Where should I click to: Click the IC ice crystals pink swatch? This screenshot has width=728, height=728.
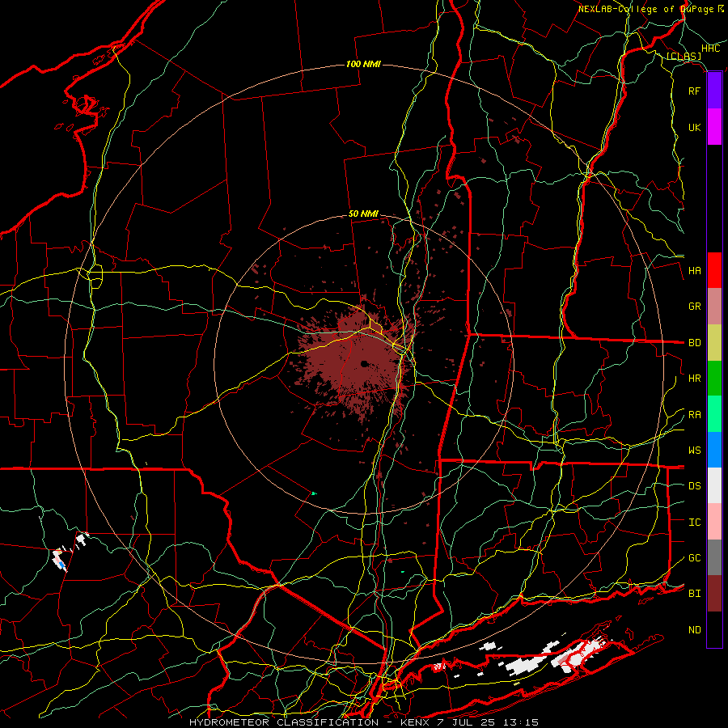point(714,522)
